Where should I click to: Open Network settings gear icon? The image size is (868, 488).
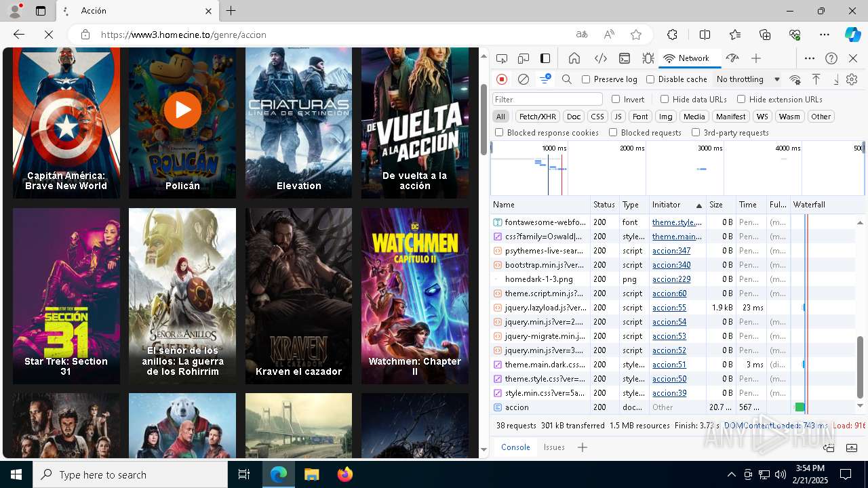tap(852, 79)
